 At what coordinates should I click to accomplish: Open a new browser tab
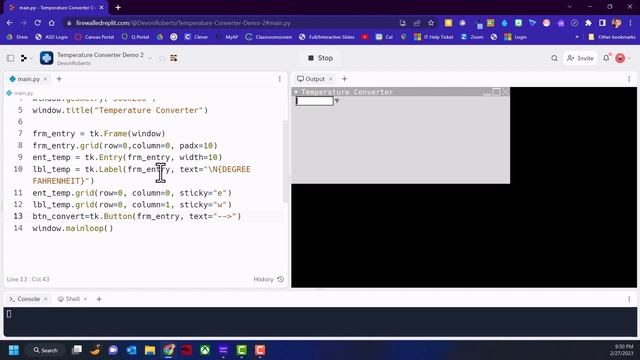click(118, 7)
